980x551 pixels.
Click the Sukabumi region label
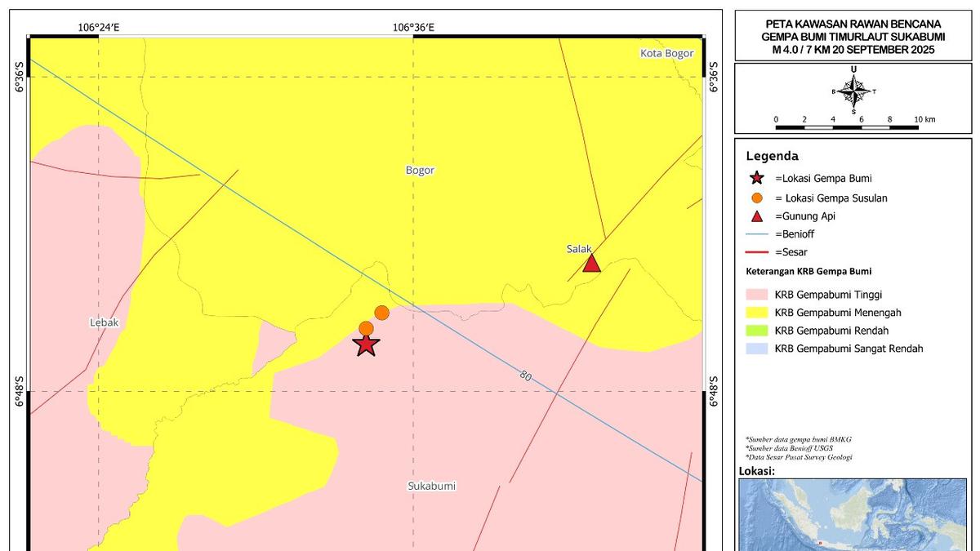pos(431,487)
